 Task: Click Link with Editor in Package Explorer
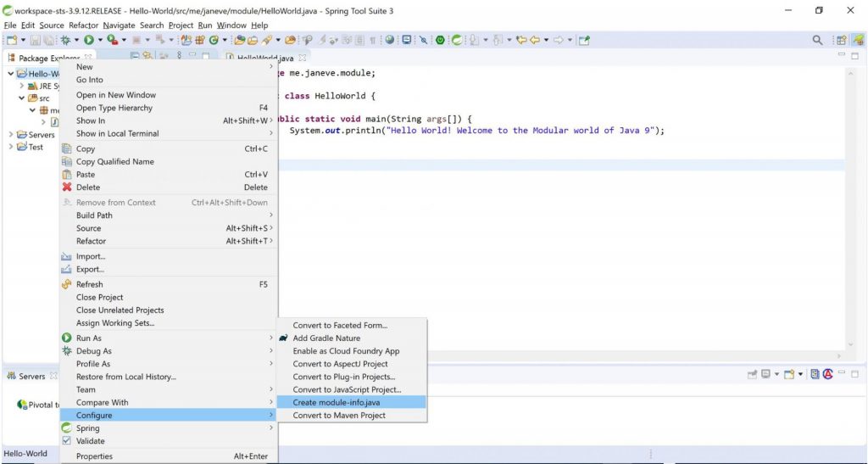(147, 56)
